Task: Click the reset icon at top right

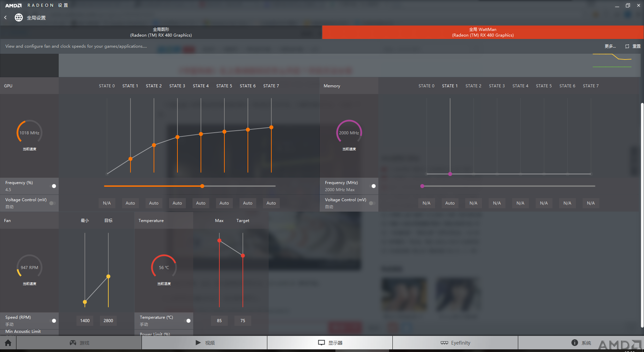Action: 627,46
